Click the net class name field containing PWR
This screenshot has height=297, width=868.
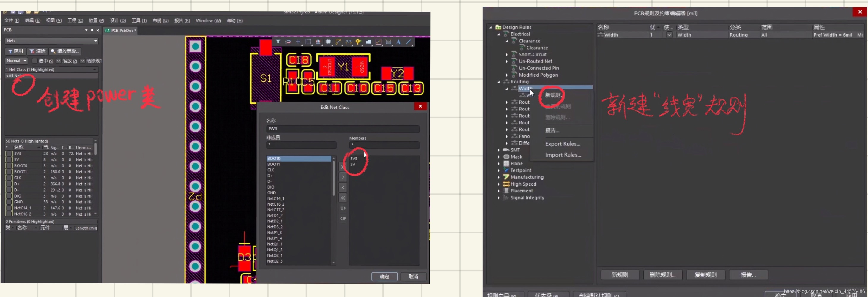pos(343,129)
